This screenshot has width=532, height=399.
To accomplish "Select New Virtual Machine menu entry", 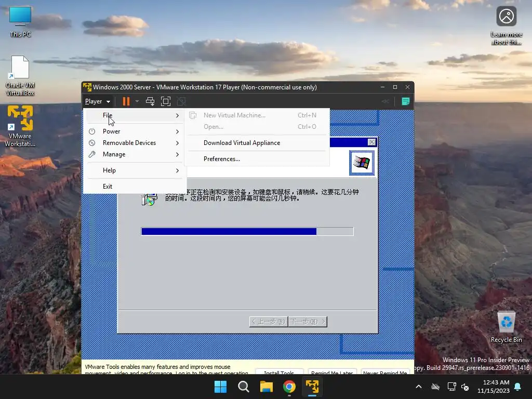I will click(257, 115).
